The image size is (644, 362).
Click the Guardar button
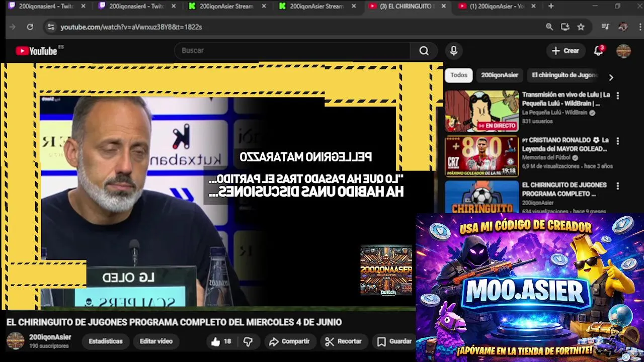(394, 341)
